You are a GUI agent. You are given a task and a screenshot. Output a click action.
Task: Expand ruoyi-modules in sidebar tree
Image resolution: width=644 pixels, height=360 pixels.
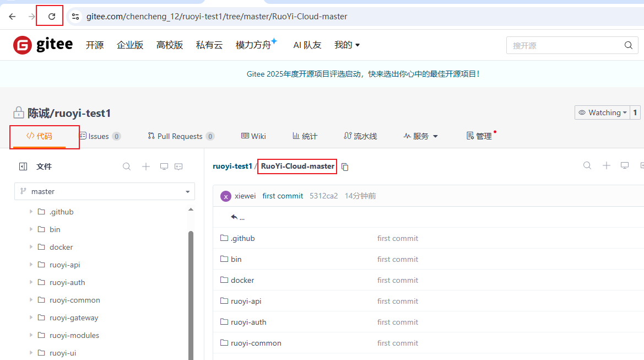[x=31, y=335]
